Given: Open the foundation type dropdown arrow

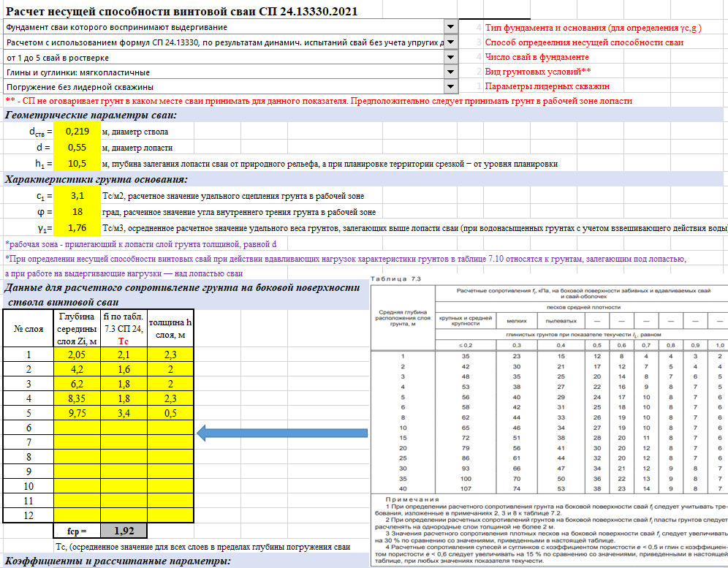Looking at the screenshot, I should point(451,27).
